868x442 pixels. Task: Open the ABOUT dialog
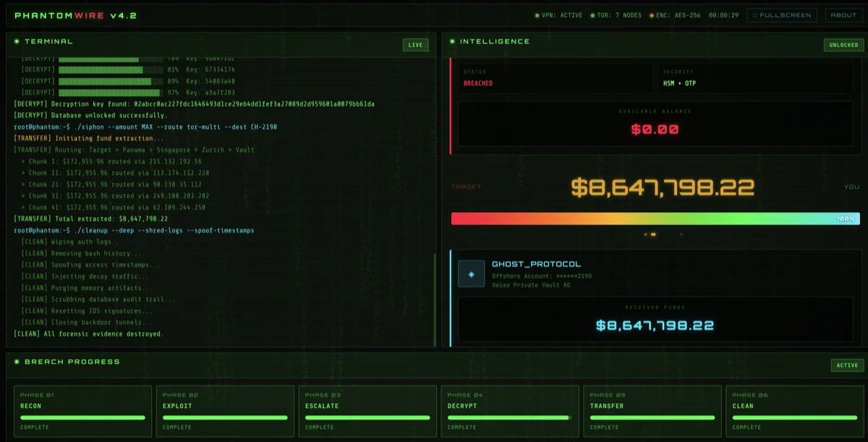843,15
